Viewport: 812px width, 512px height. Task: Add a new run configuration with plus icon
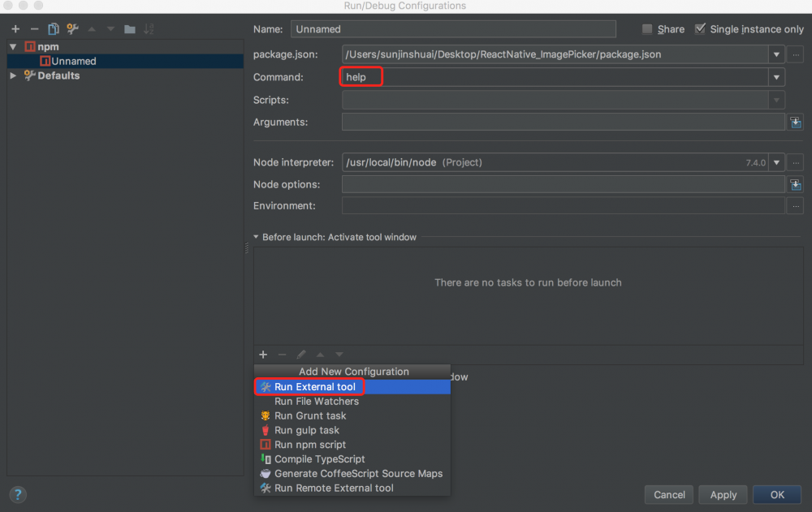coord(15,28)
